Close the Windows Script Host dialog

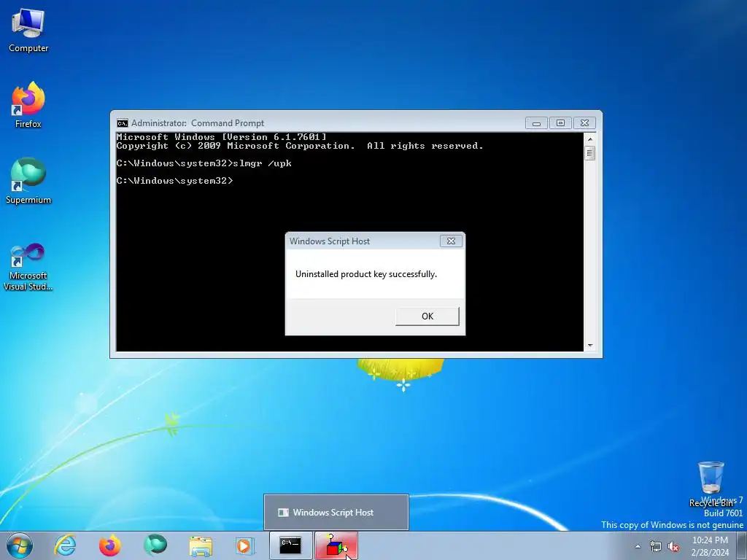[451, 241]
